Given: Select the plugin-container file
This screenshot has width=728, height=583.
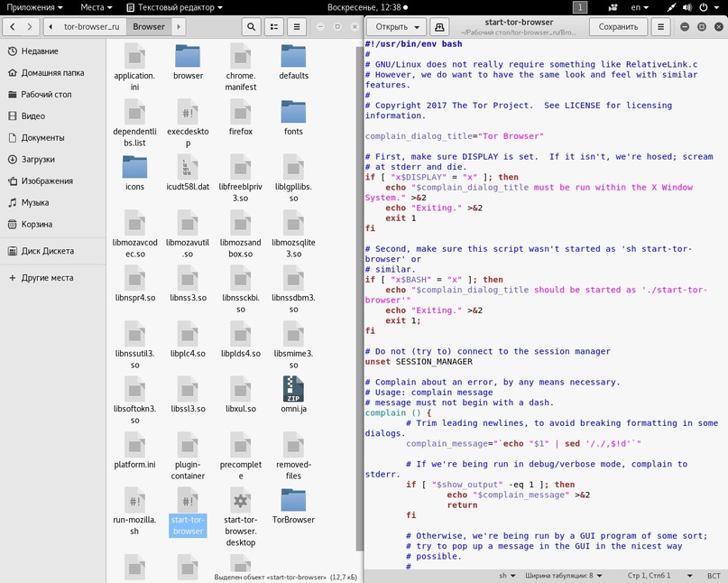Looking at the screenshot, I should 188,456.
